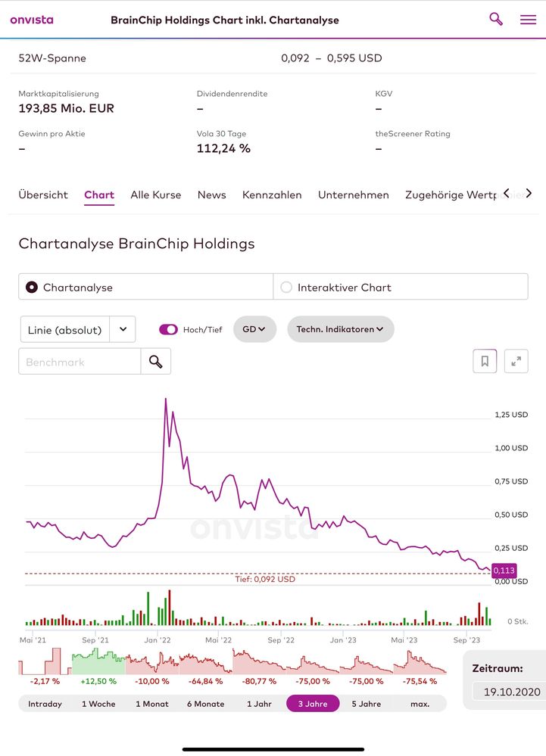546x756 pixels.
Task: Switch to the Alle Kurse tab
Action: click(x=156, y=194)
